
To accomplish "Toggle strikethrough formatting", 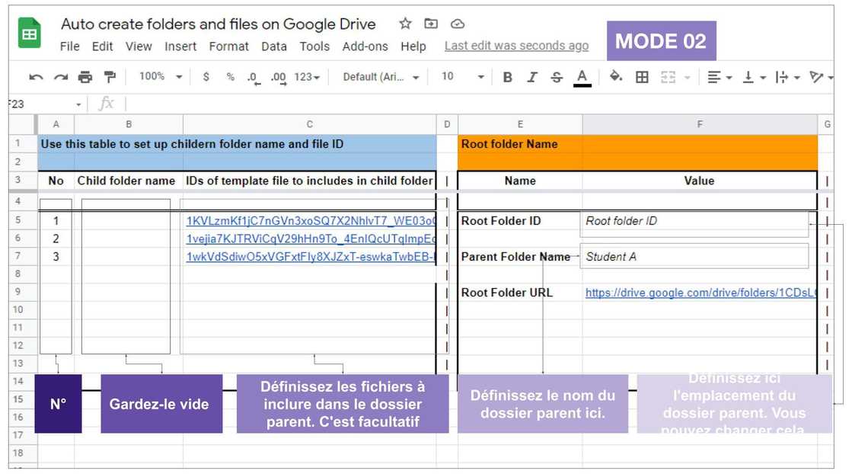I will coord(557,77).
